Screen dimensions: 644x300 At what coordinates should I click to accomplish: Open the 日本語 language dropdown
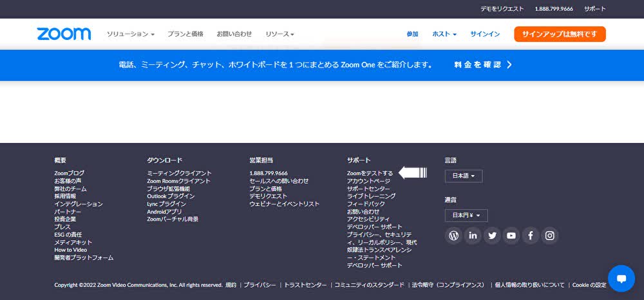pos(463,176)
